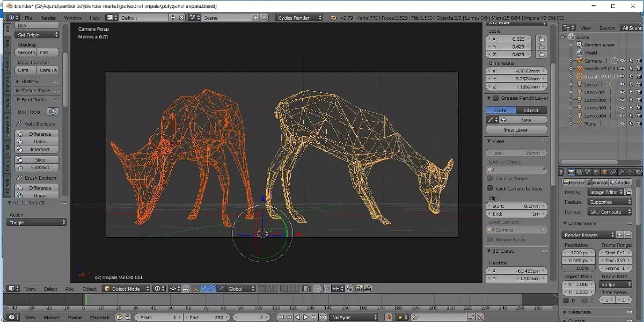Click the Lens 35mm value field
Image resolution: width=644 pixels, height=322 pixels.
point(517,153)
